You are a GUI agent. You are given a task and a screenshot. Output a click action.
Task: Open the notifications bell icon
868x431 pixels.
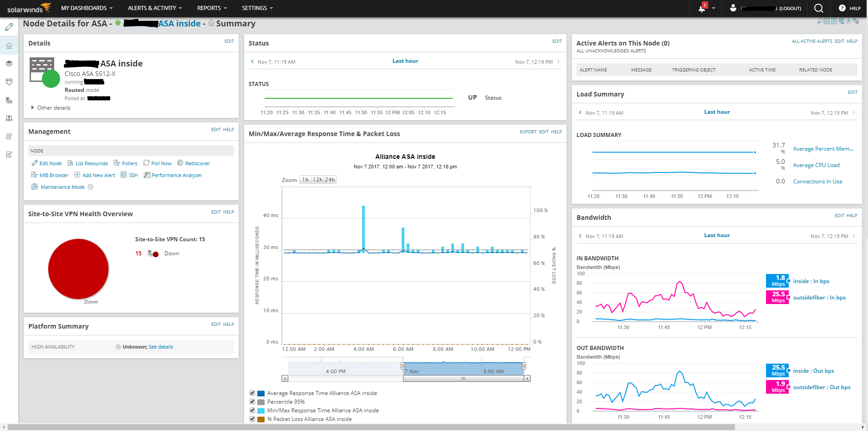[x=702, y=8]
